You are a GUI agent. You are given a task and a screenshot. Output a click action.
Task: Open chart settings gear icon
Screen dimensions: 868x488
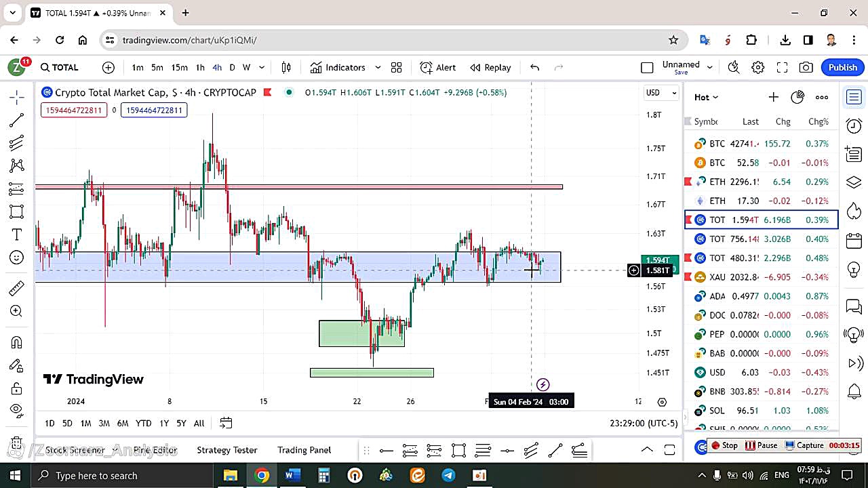click(758, 67)
